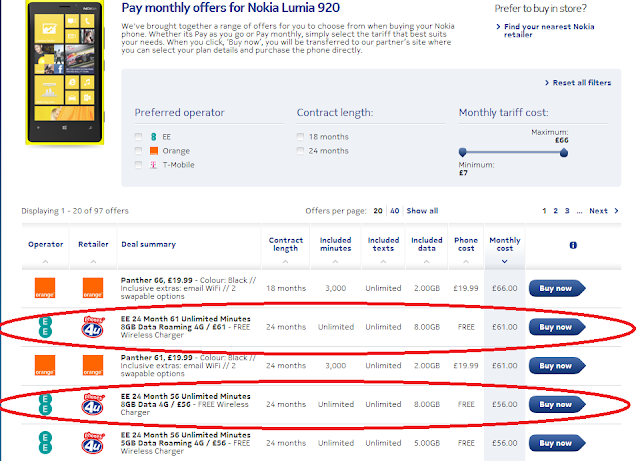Click EE operator logo in 5GB Roaming row
Image resolution: width=640 pixels, height=461 pixels.
click(45, 443)
